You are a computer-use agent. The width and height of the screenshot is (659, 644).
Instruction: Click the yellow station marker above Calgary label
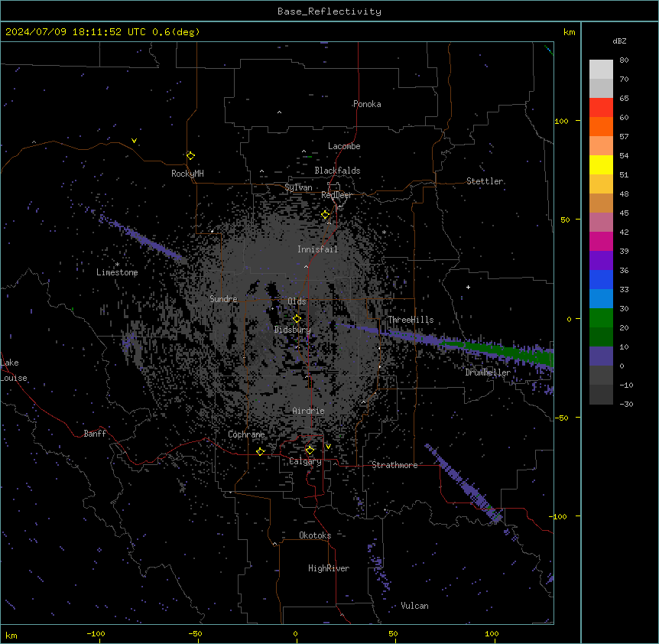tap(310, 450)
